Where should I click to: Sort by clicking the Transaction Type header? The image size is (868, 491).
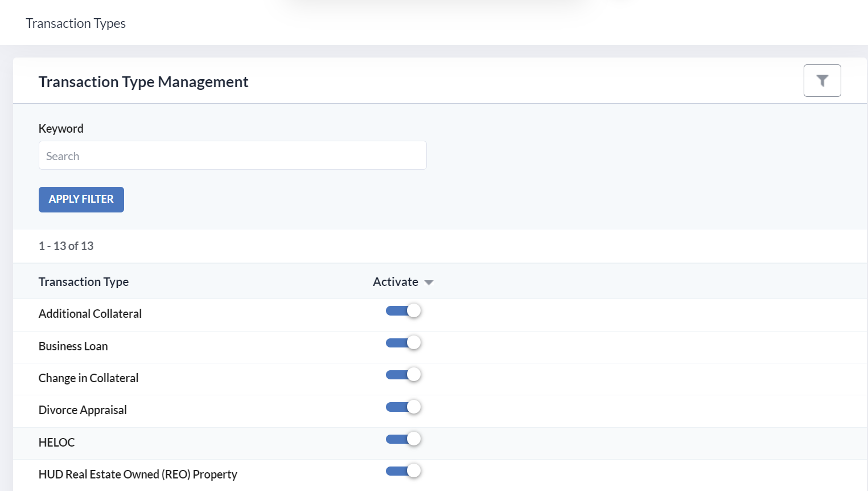pos(83,281)
